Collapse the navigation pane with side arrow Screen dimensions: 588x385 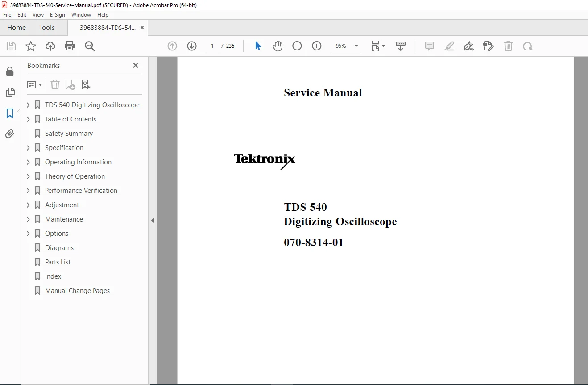pos(153,220)
